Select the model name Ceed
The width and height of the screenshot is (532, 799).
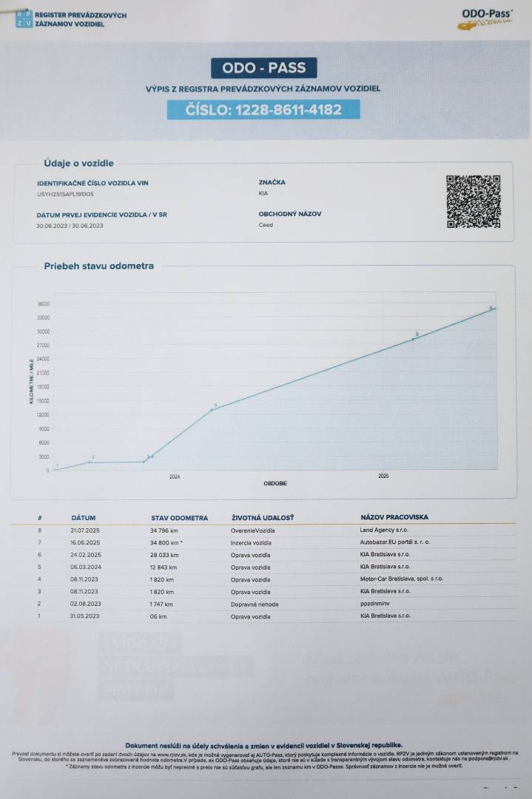[266, 225]
